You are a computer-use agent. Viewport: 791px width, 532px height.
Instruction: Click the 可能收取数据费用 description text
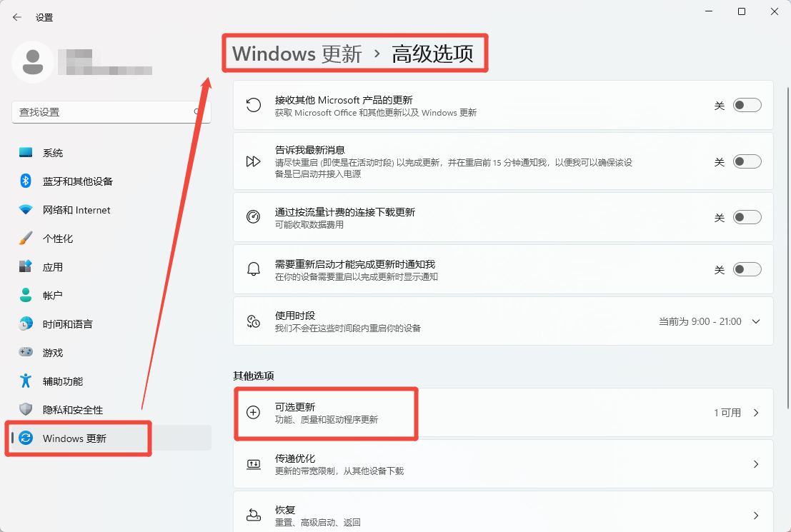309,224
